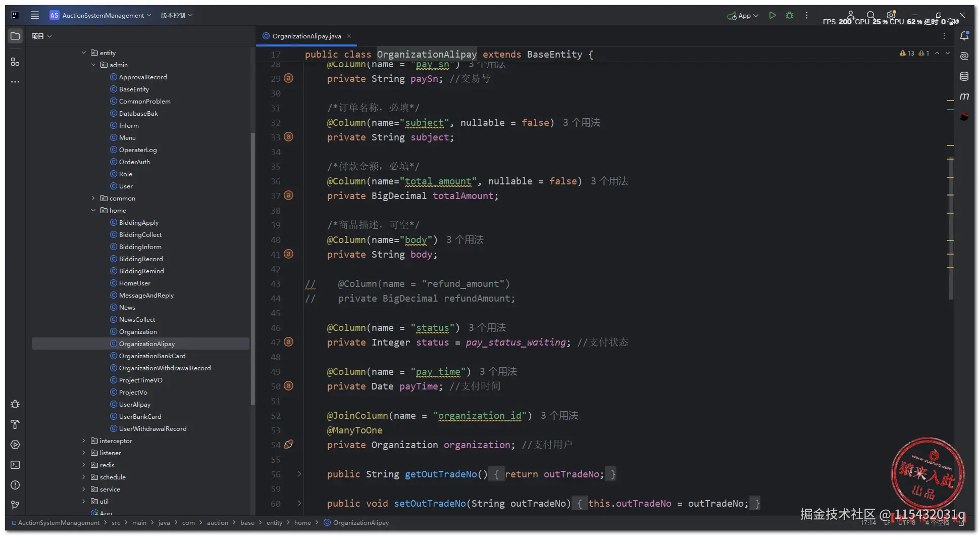Click the editor vertical scrollbar

pos(951,227)
